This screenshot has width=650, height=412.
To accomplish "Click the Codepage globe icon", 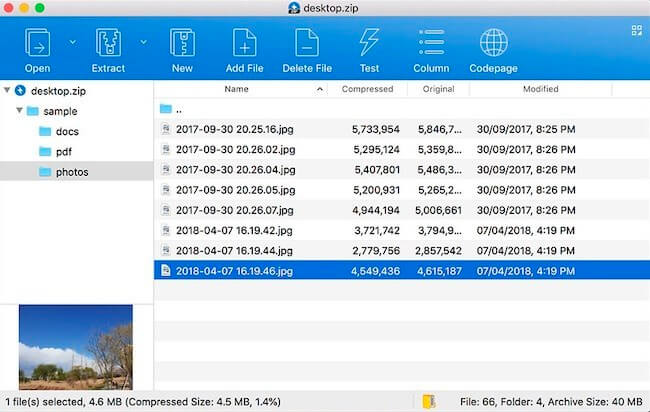I will 493,43.
